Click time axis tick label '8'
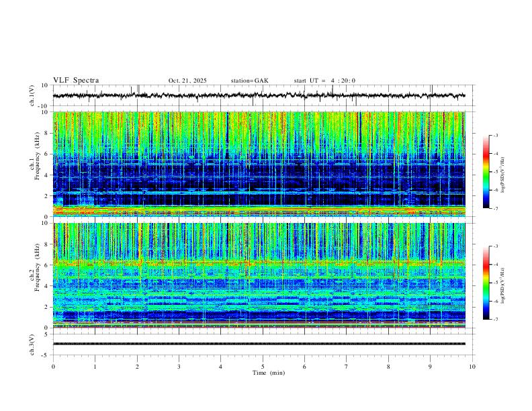This screenshot has height=411, width=532. 388,367
